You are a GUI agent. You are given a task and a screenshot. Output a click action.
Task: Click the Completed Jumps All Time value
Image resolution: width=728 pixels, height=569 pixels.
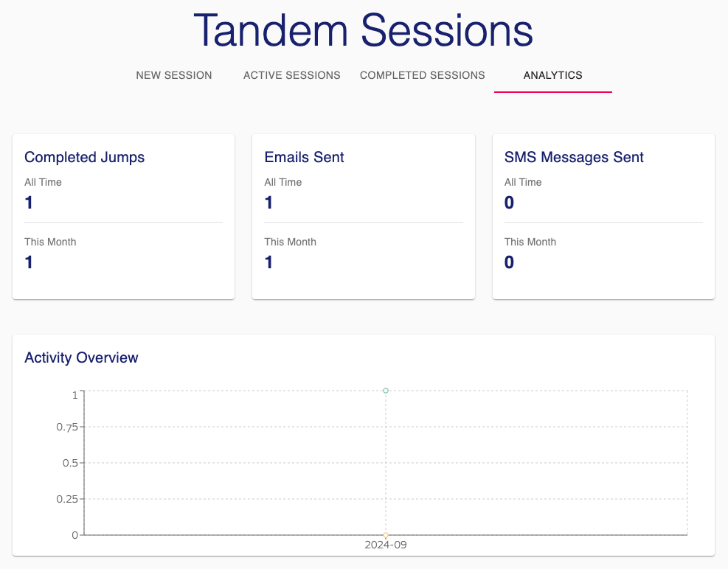(x=29, y=203)
